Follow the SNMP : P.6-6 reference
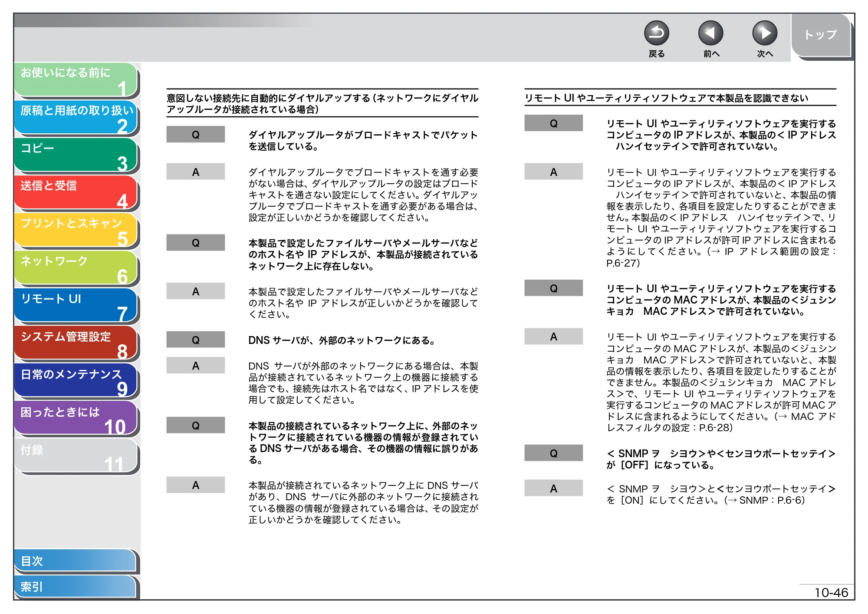 767,500
